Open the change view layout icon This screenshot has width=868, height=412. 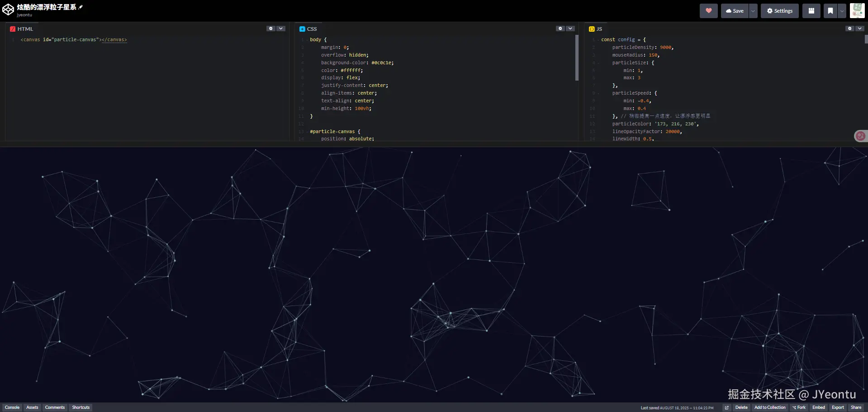click(811, 11)
